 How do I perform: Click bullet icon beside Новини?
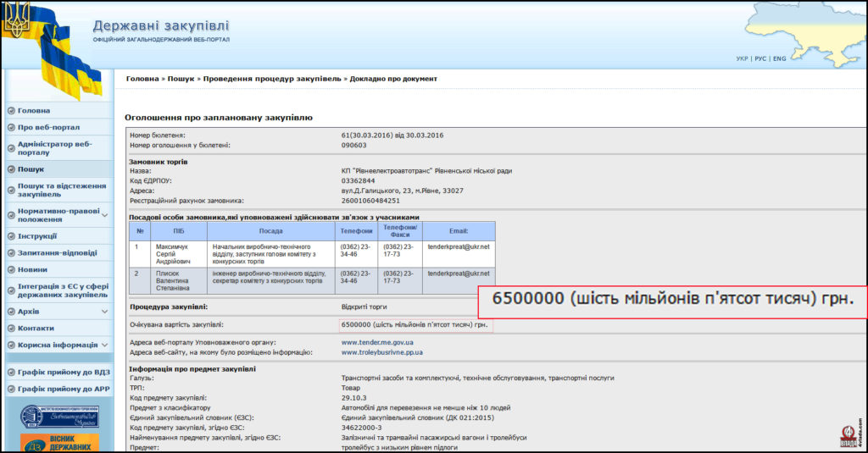(11, 270)
